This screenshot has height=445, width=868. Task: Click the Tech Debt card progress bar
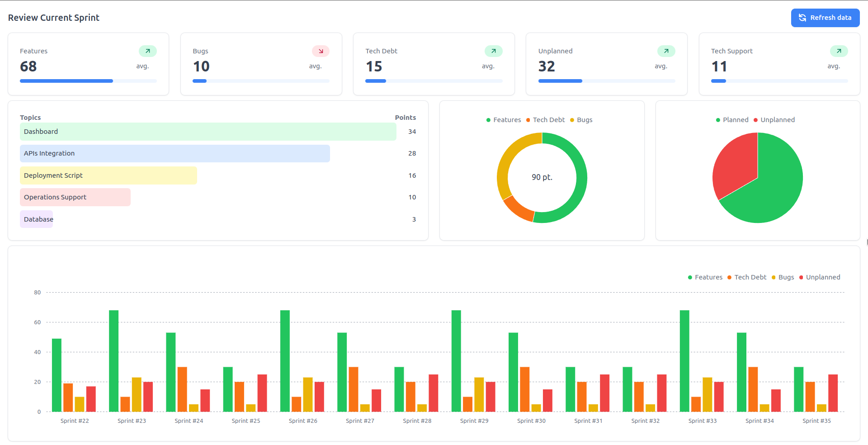pos(434,81)
